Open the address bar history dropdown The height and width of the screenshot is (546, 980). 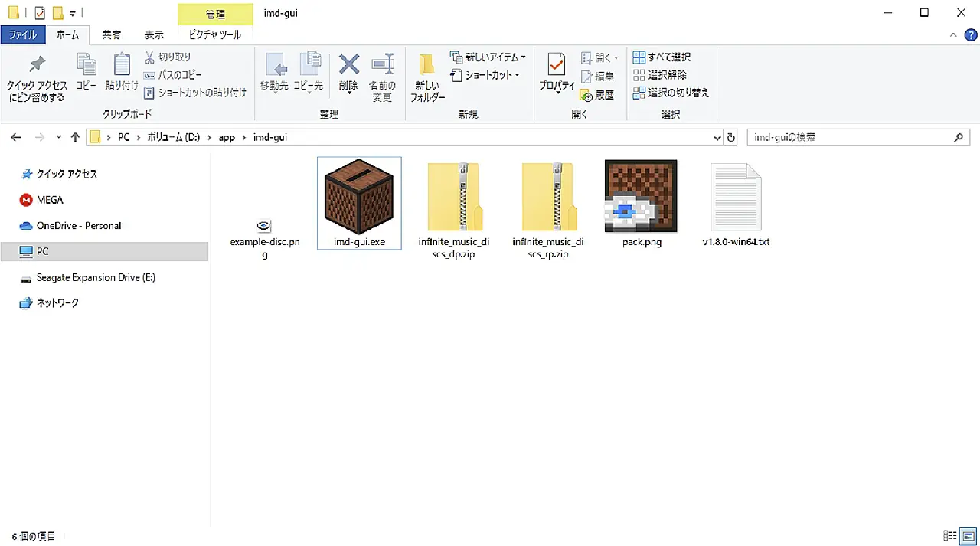pos(717,138)
